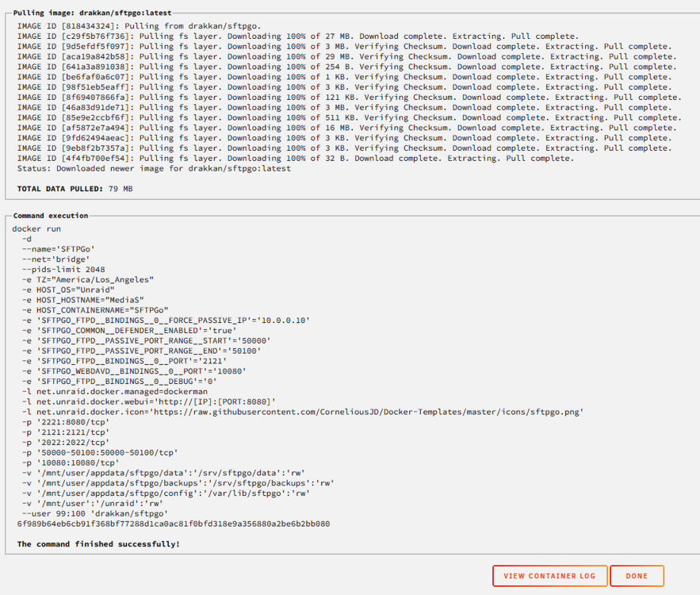This screenshot has width=700, height=595.
Task: Click the 'TOTAL DATA PULLED: 79 MB' line
Action: pos(75,189)
